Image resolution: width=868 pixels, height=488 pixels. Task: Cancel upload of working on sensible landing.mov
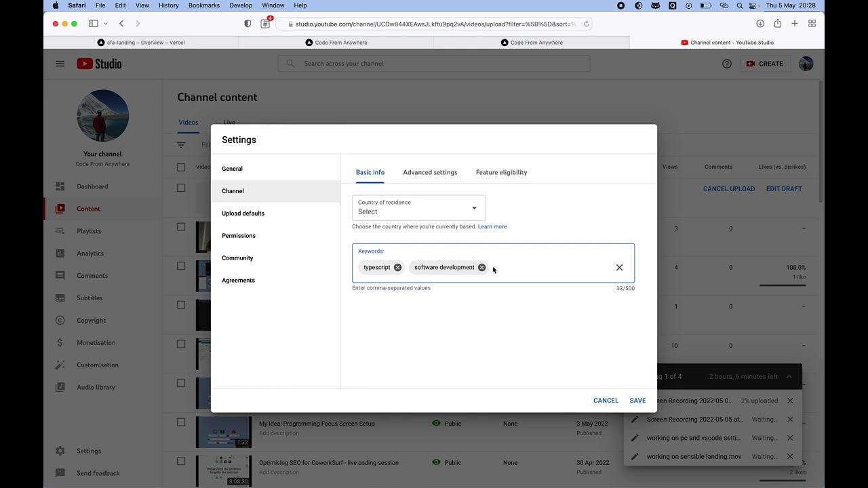(790, 457)
